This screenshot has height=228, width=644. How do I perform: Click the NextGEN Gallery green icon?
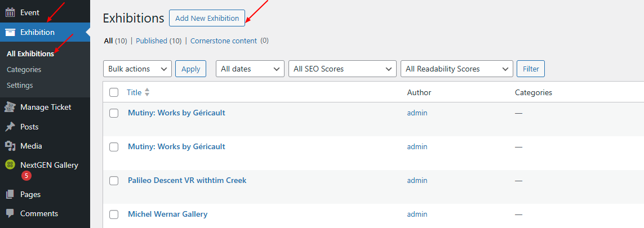(10, 166)
